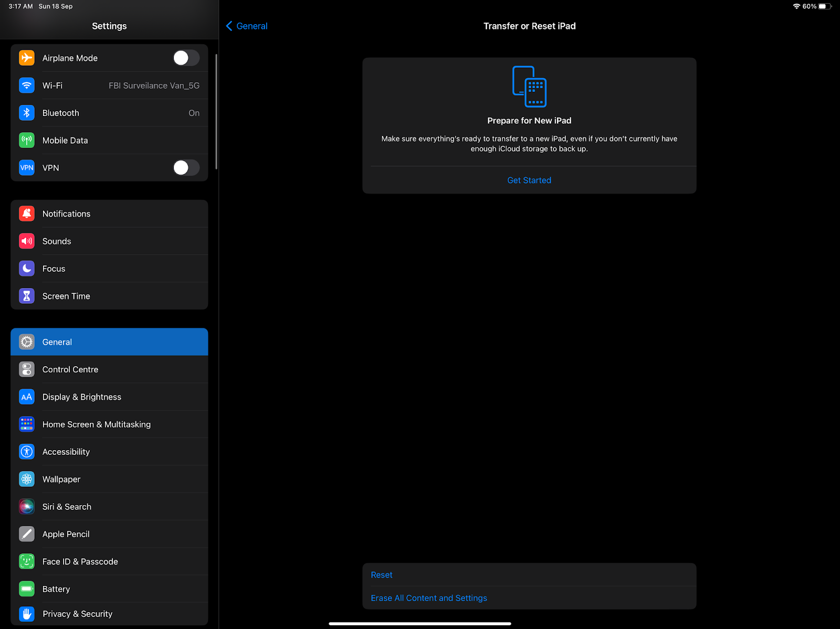Tap Get Started to prepare for new iPad
The height and width of the screenshot is (629, 840).
pyautogui.click(x=529, y=180)
